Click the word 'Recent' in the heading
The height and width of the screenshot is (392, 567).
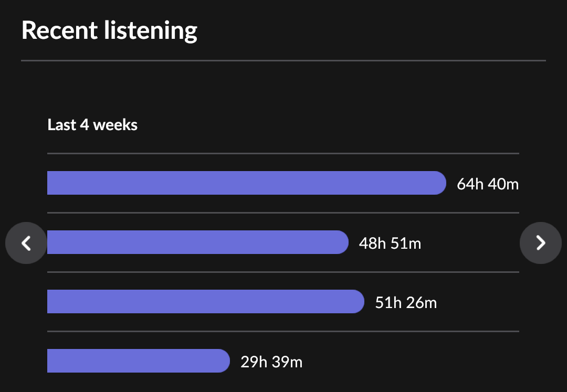tap(59, 31)
